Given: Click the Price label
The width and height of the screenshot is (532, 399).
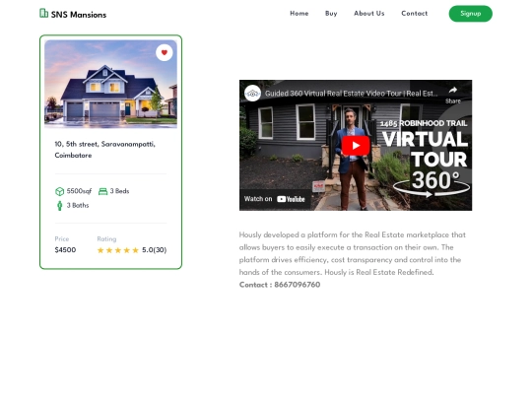Looking at the screenshot, I should tap(62, 238).
